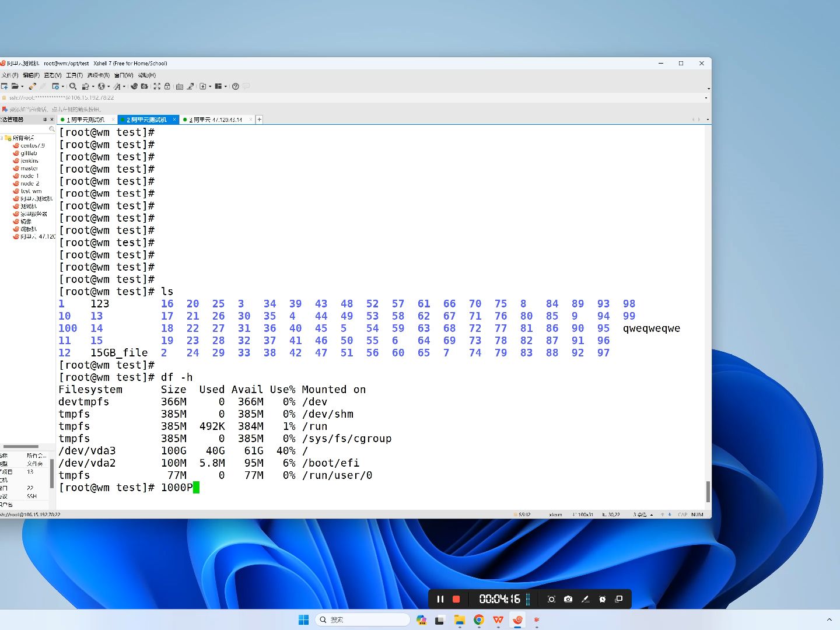Click the Open Session folder icon
The width and height of the screenshot is (840, 630).
point(15,86)
